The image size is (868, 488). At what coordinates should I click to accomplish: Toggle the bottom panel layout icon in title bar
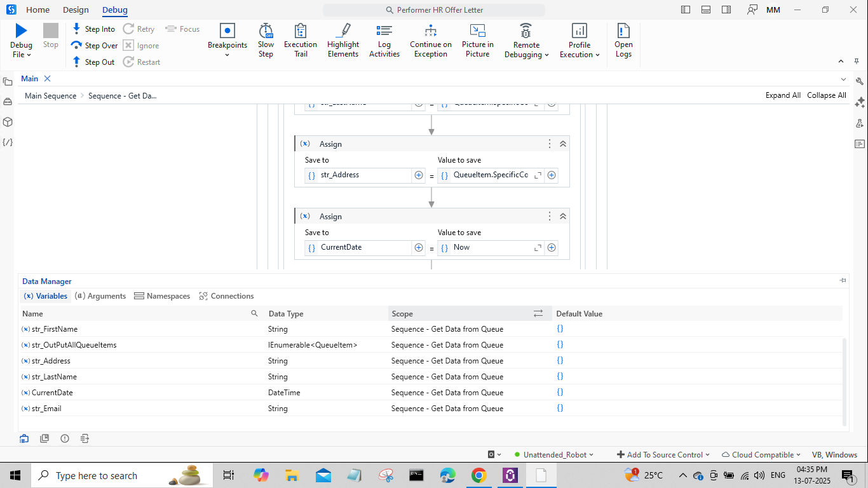(x=706, y=10)
